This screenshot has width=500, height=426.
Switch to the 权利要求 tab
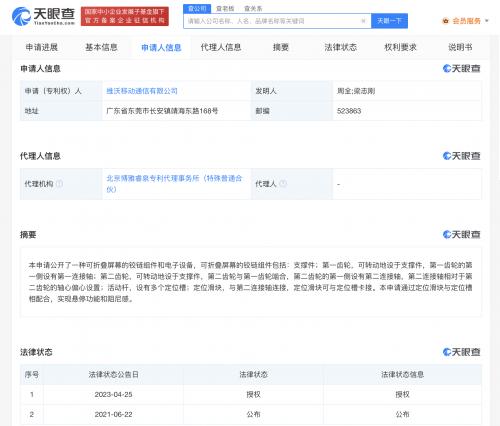pos(400,47)
